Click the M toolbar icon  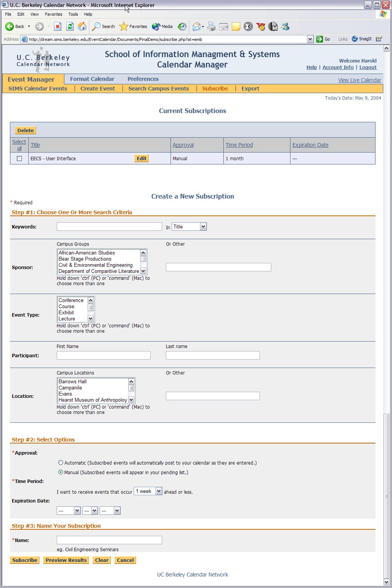[273, 26]
